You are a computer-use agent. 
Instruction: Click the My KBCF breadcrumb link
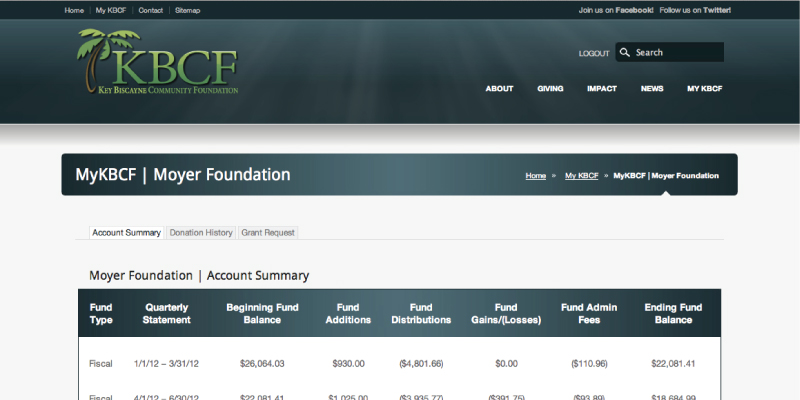(x=582, y=176)
